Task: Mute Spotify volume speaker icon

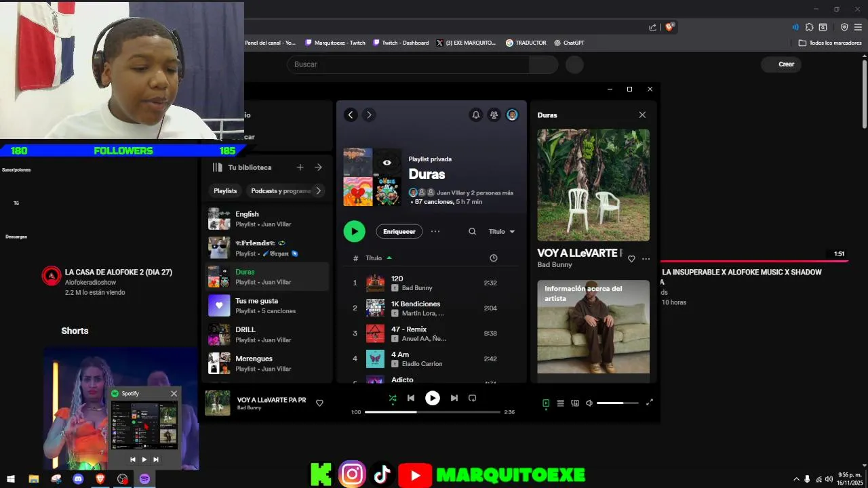Action: [589, 403]
